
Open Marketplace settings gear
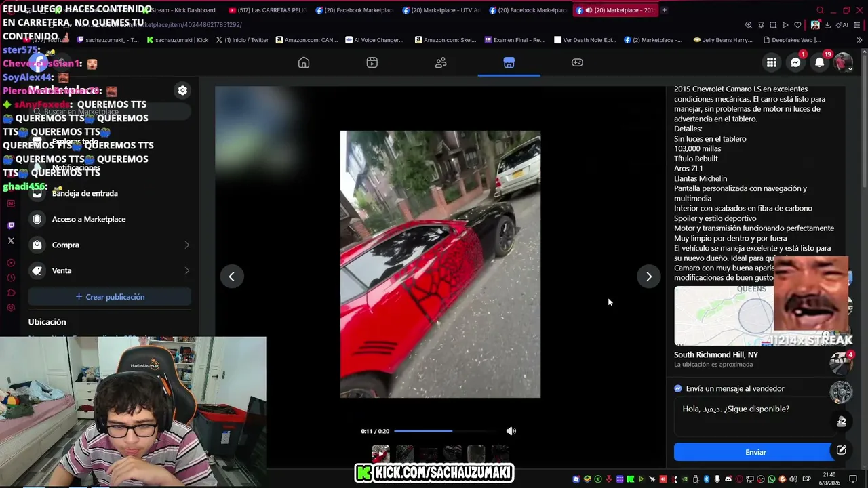tap(182, 90)
